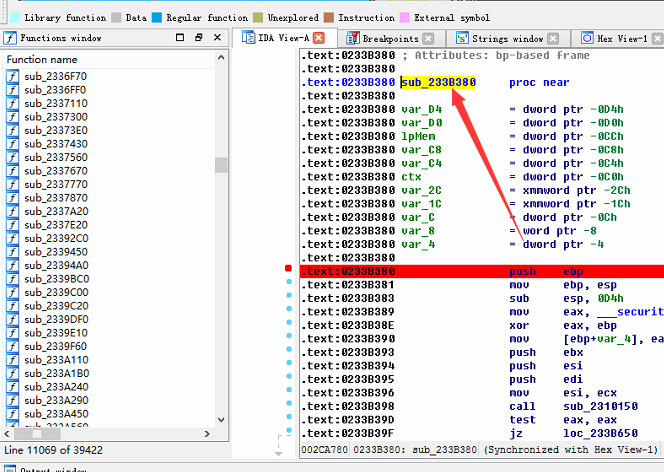664x472 pixels.
Task: Select function sub_2339DF0 in list
Action: [x=56, y=319]
